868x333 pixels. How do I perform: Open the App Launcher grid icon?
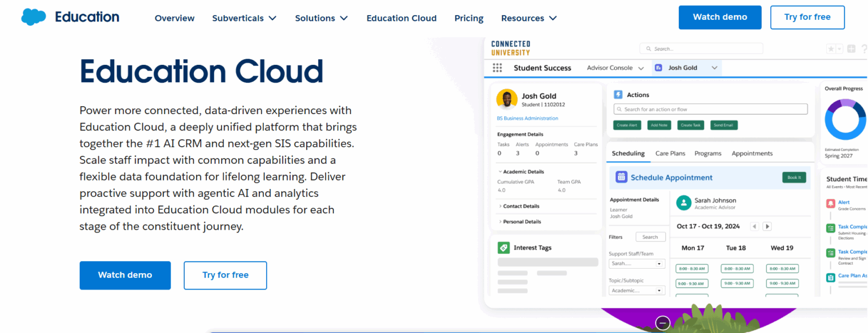pos(497,68)
